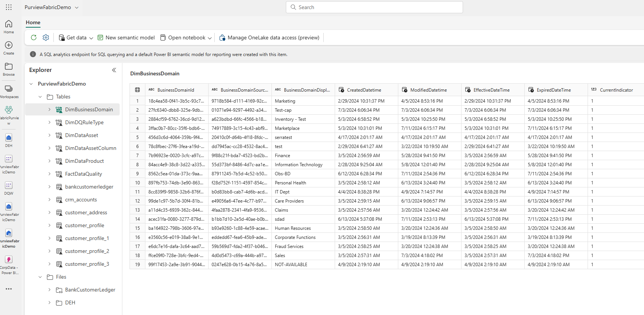Screen dimensions: 644x315
Task: Open Browse in the left navigation
Action: click(x=9, y=69)
